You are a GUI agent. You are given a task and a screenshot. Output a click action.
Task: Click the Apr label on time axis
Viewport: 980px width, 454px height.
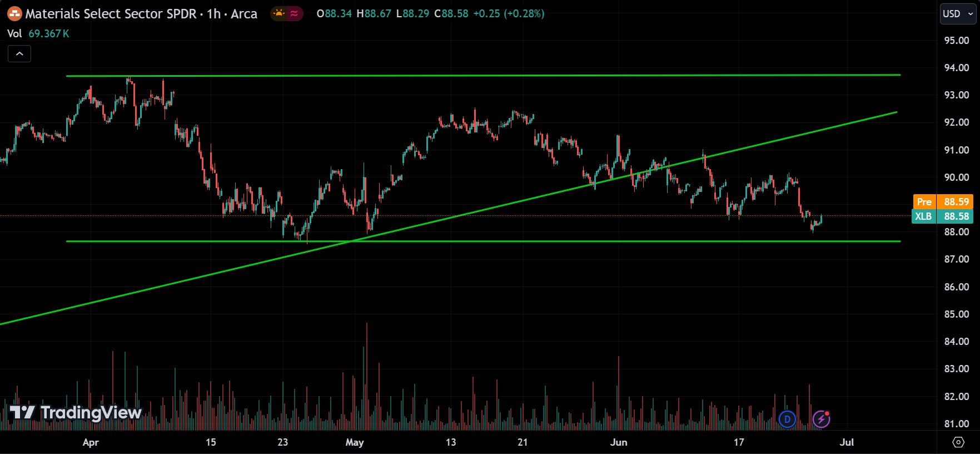point(91,442)
